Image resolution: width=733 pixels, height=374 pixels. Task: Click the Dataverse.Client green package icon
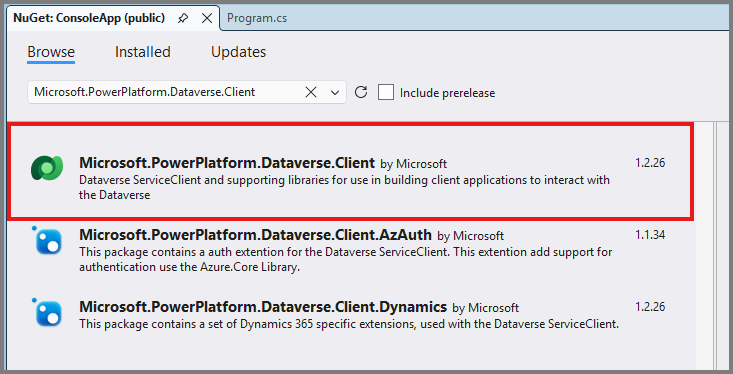pos(47,168)
